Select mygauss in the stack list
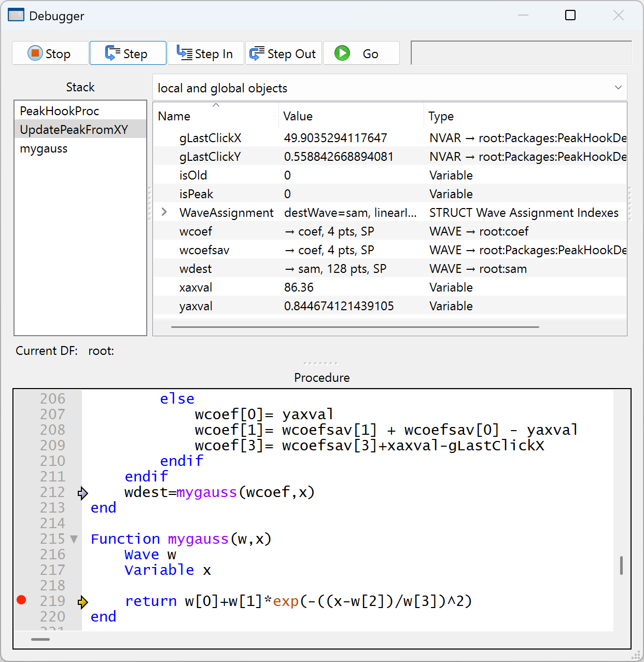Screen dimensions: 644x662 44,149
